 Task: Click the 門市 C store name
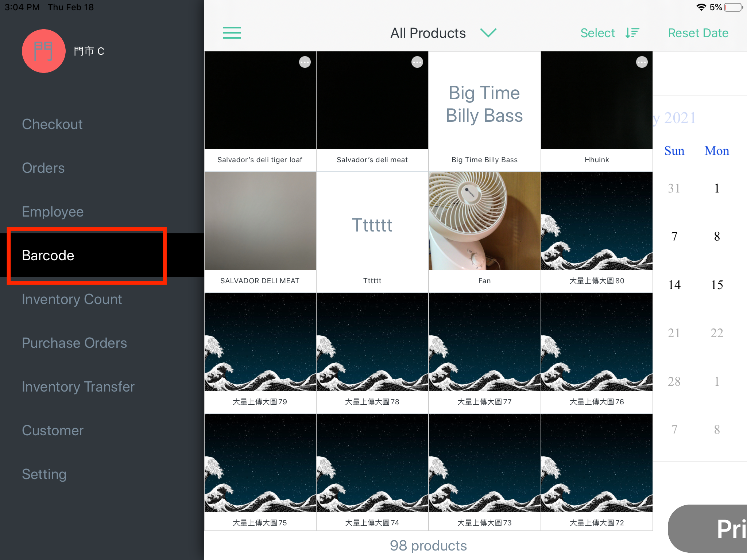click(x=89, y=51)
